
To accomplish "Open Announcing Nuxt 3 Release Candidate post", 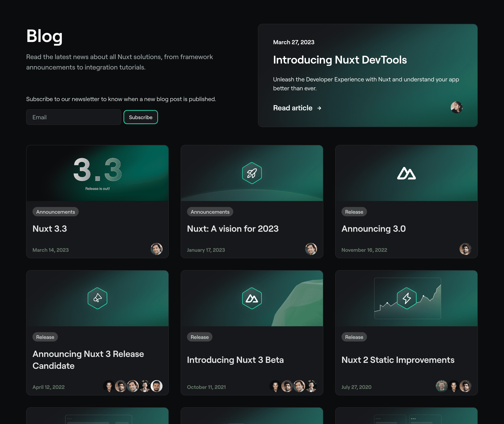I will [88, 360].
